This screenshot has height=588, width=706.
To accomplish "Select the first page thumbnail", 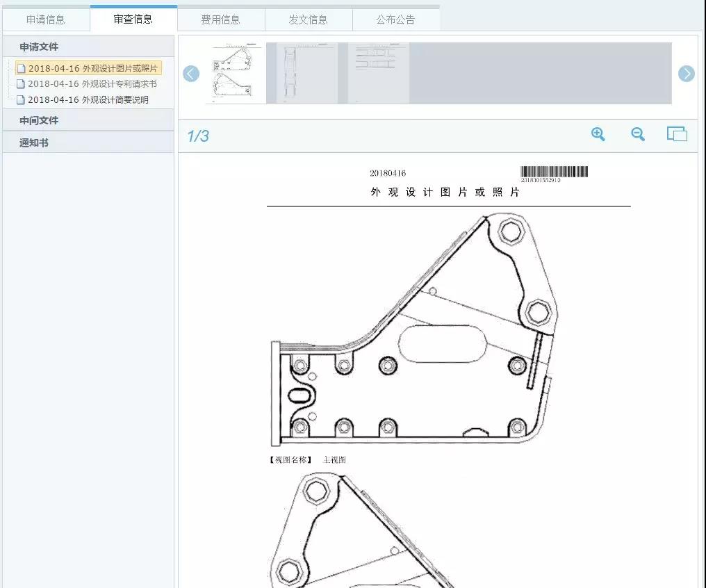I will click(236, 74).
